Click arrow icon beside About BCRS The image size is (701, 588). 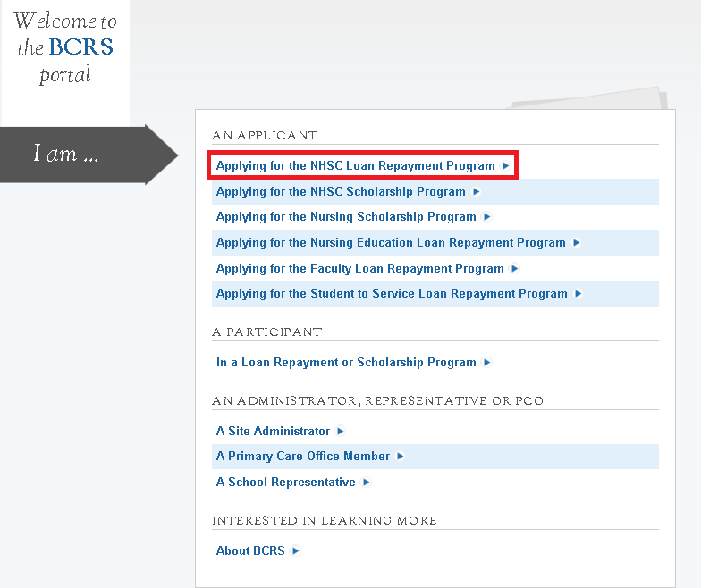pyautogui.click(x=295, y=550)
